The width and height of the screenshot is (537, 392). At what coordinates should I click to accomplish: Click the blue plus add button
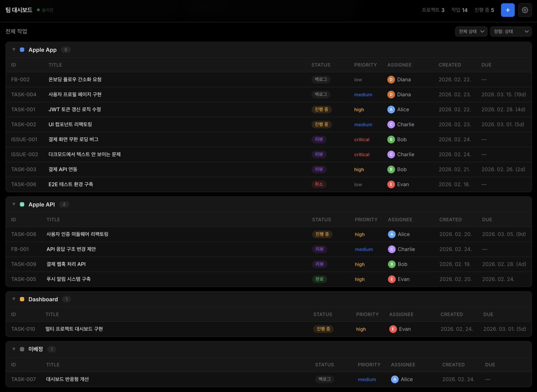[x=507, y=10]
